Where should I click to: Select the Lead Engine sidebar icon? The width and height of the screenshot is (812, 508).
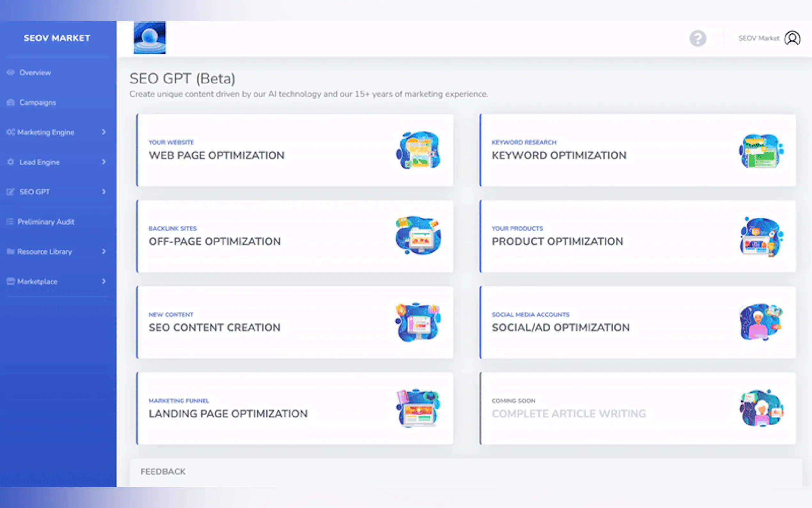(x=11, y=162)
